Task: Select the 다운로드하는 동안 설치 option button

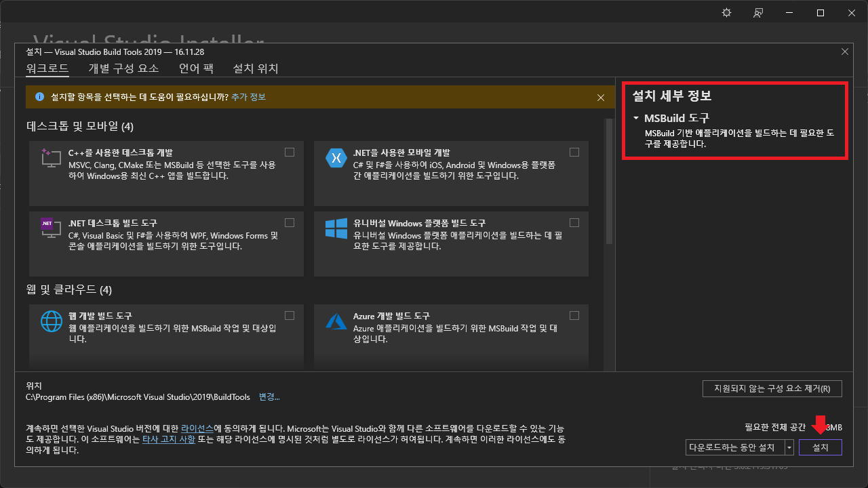Action: coord(735,447)
